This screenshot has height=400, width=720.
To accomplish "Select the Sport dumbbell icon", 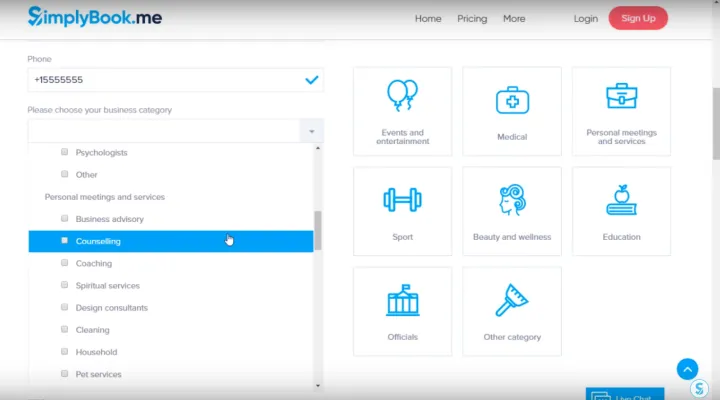I will [402, 199].
